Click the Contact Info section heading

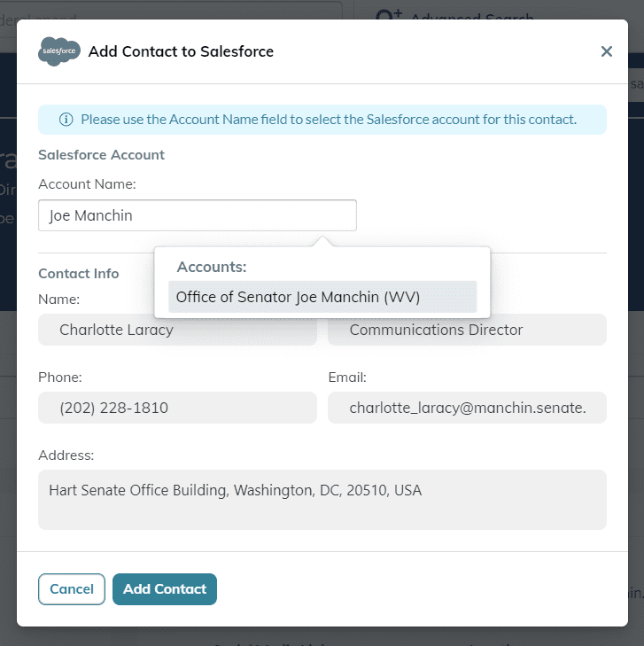(79, 274)
